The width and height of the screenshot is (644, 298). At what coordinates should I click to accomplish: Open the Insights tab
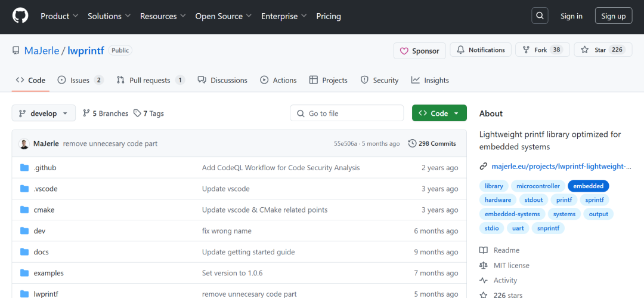(x=430, y=80)
